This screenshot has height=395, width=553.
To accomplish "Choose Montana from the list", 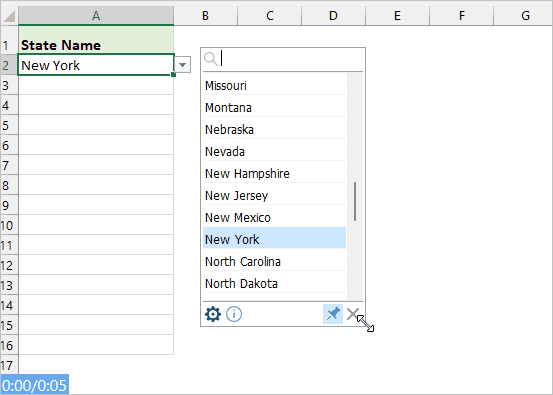I will (x=274, y=108).
